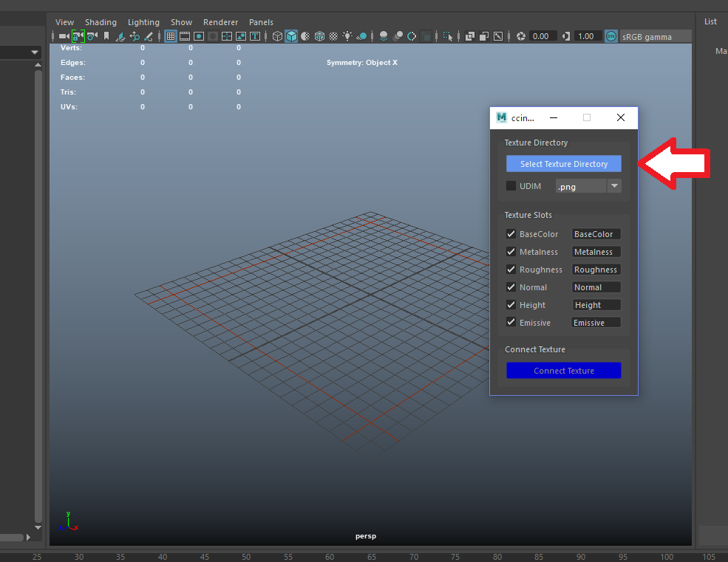Screen dimensions: 728x562
Task: Click the use all lights bulb icon
Action: click(347, 36)
